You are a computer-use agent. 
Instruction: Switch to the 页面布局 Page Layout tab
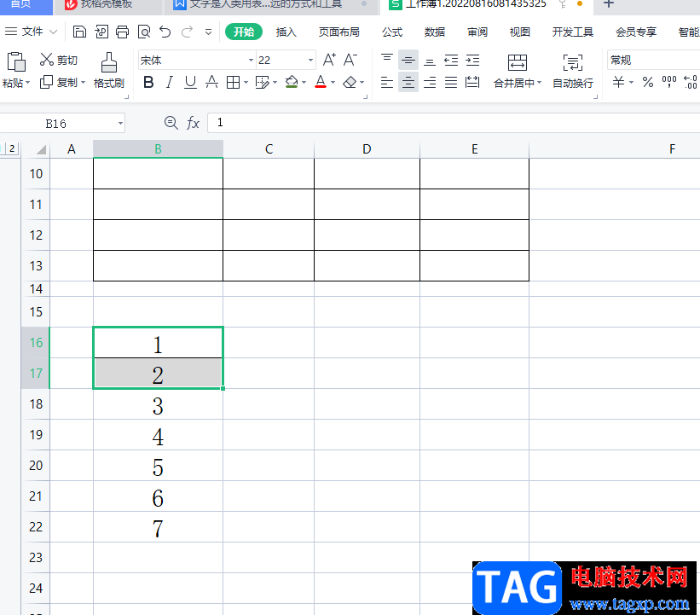[x=338, y=32]
